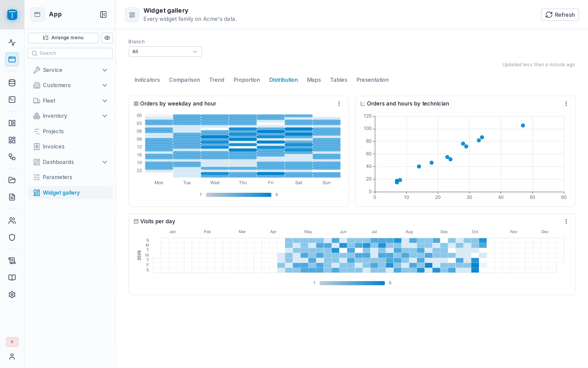Open options menu for Orders by weekday and hour
The image size is (588, 368).
pos(339,104)
